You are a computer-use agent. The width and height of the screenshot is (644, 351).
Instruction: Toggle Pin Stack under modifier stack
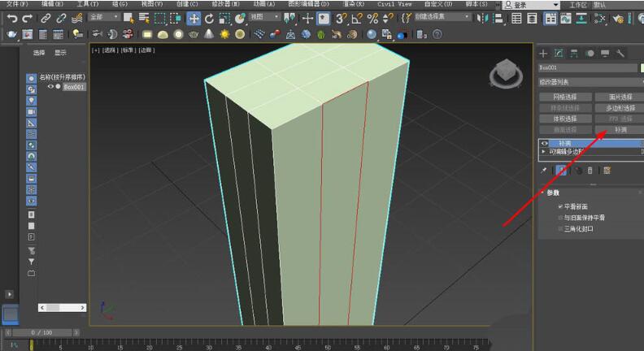tap(544, 171)
